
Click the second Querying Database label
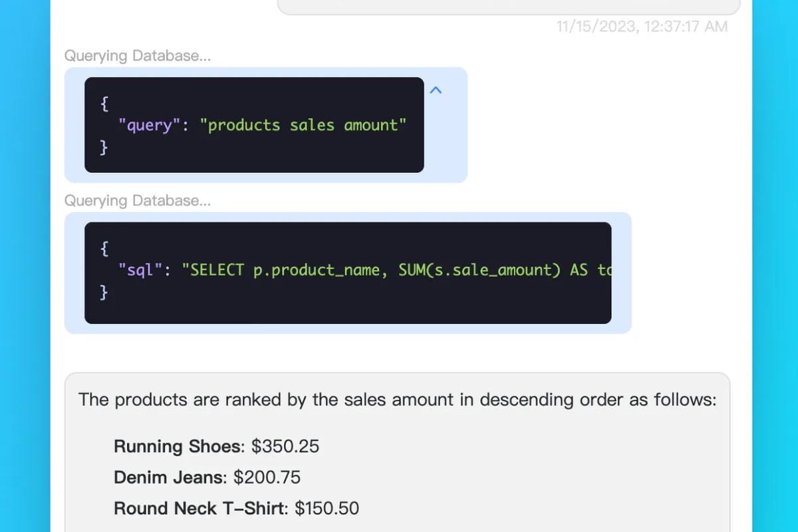point(138,200)
